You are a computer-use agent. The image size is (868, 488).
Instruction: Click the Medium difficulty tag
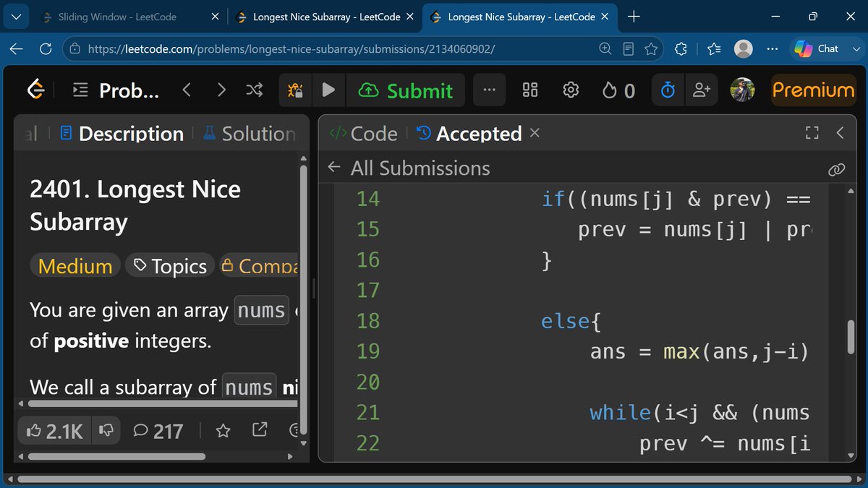(75, 266)
